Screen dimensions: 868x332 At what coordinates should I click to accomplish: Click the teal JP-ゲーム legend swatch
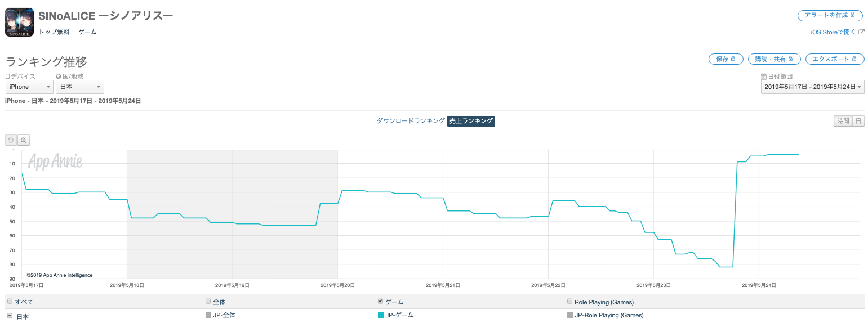(381, 315)
